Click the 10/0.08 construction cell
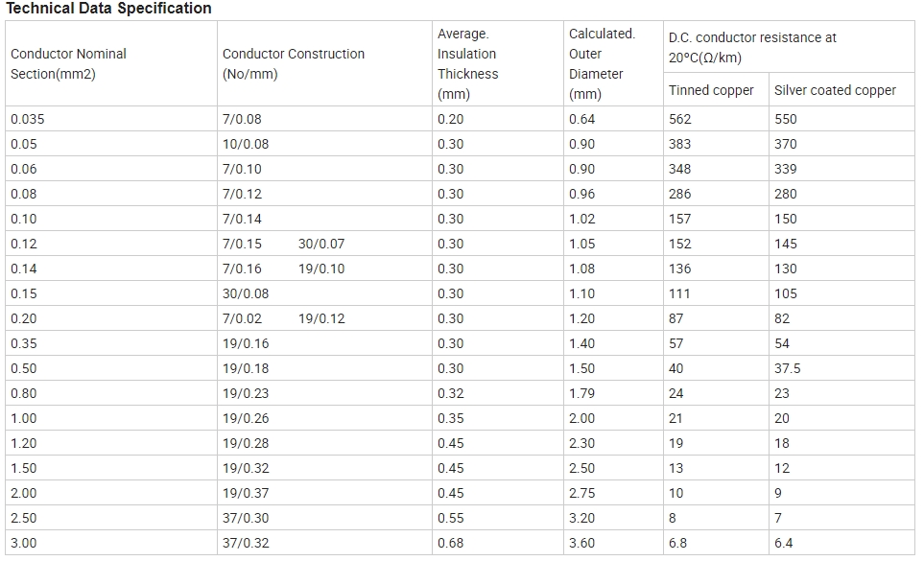Viewport: 924px width, 561px height. coord(324,144)
